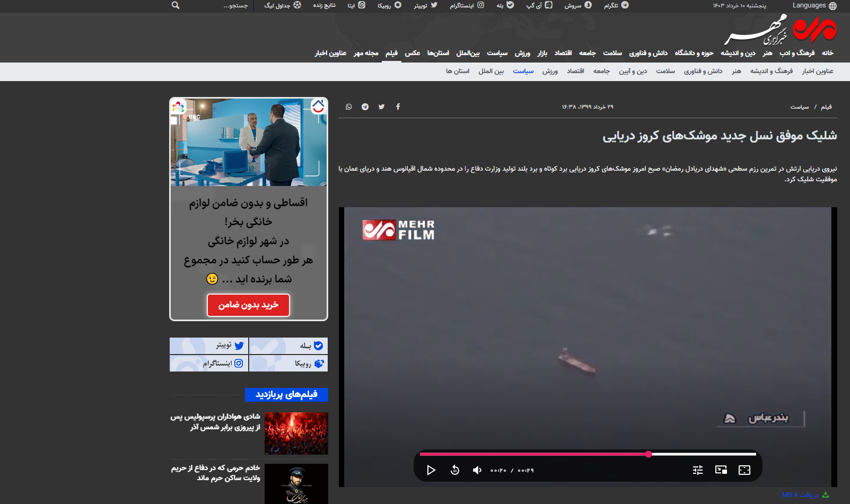The height and width of the screenshot is (504, 850).
Task: Open video player settings icon
Action: click(x=698, y=470)
